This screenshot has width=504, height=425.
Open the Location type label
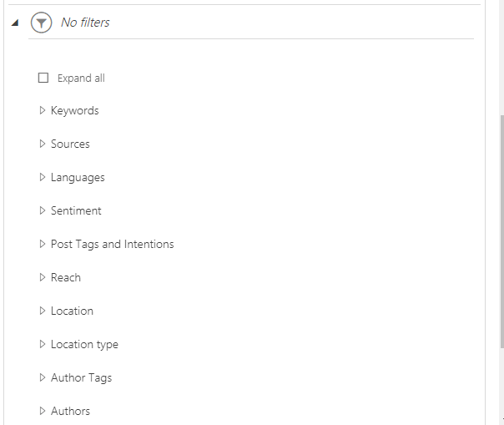pyautogui.click(x=84, y=345)
